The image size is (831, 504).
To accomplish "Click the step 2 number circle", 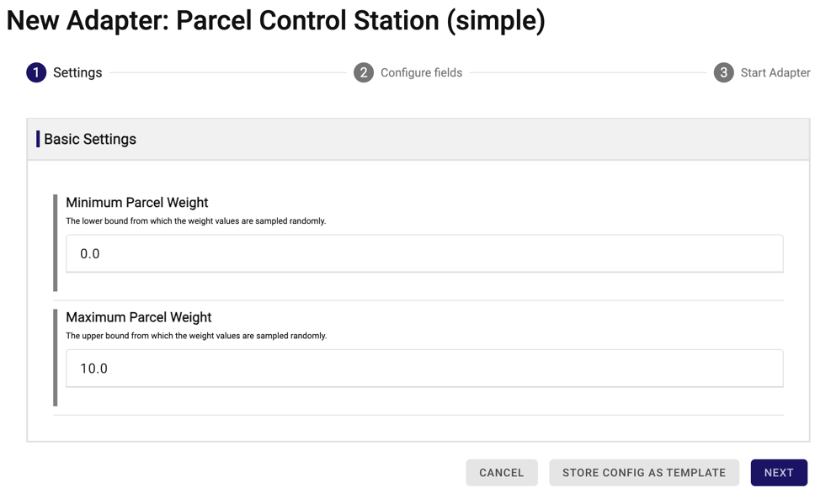I will 364,72.
